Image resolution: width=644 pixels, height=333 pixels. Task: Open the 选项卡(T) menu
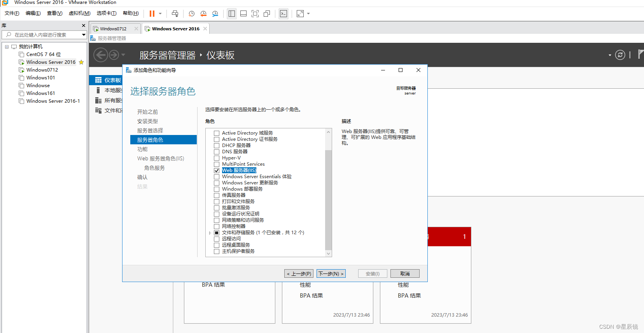107,13
